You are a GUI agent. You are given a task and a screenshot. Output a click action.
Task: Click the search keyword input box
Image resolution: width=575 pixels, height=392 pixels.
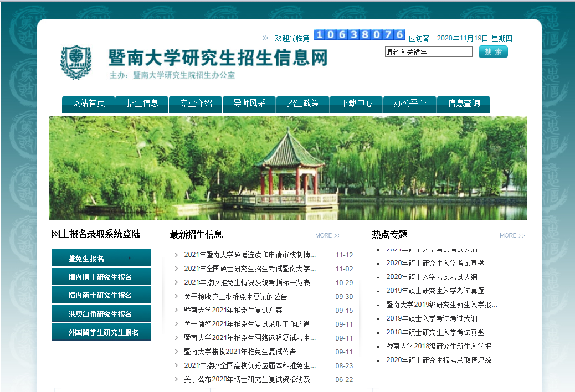click(428, 51)
